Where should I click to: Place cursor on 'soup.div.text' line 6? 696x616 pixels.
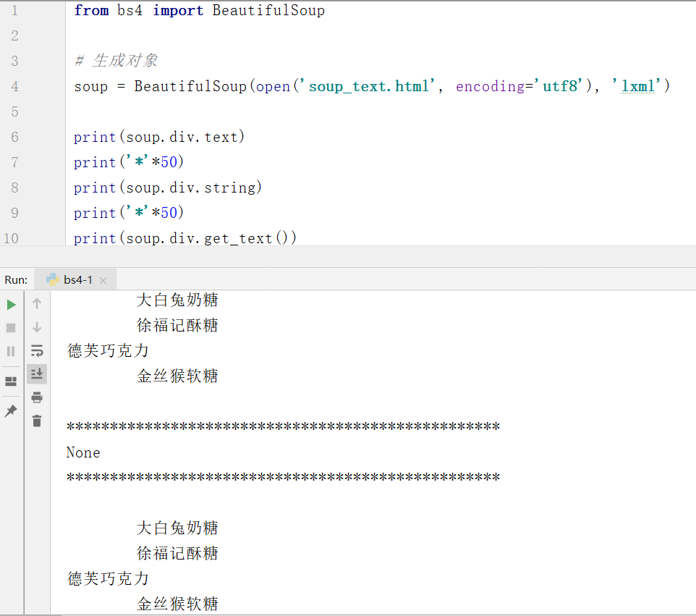182,137
